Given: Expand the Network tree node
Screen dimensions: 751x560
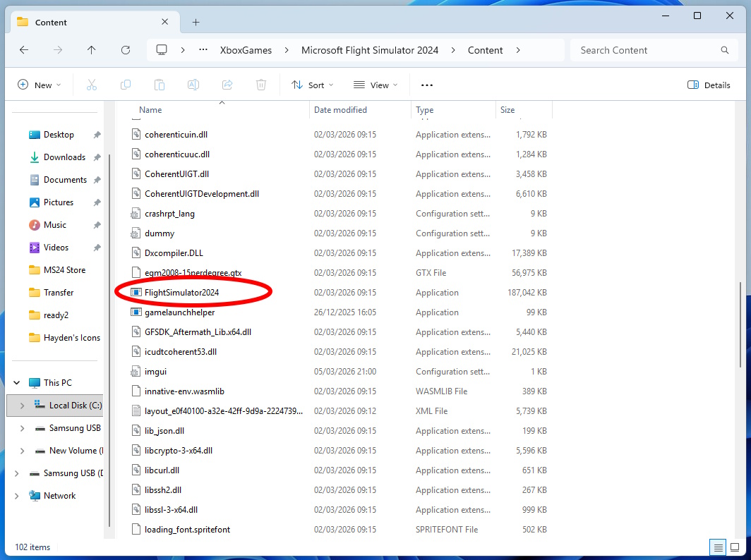Looking at the screenshot, I should (x=17, y=496).
